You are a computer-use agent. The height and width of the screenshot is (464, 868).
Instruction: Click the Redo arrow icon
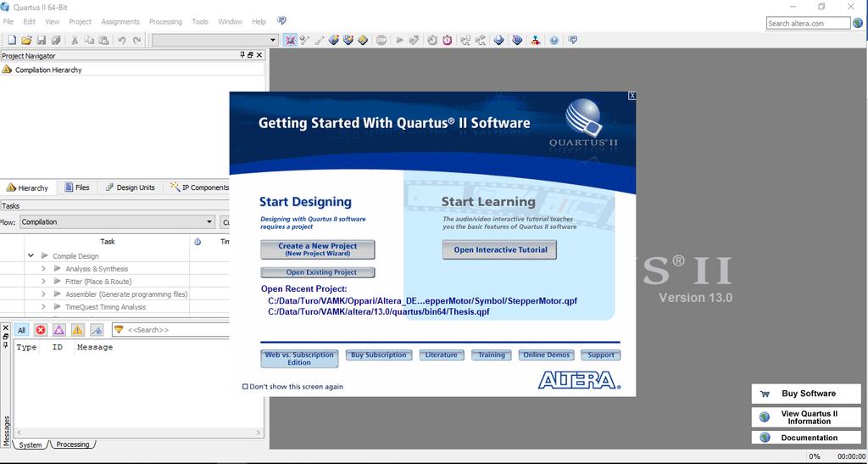coord(136,40)
